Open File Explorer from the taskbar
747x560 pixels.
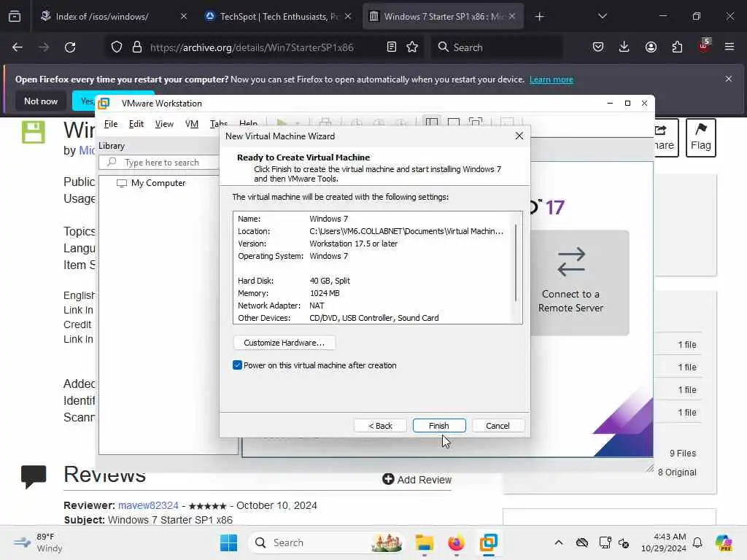(424, 542)
